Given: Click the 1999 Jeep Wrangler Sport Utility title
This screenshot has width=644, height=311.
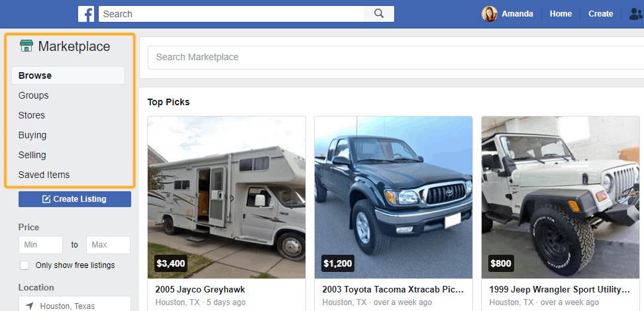Looking at the screenshot, I should (559, 290).
